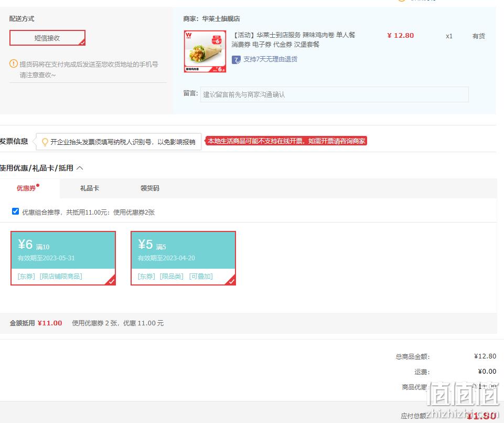This screenshot has height=423, width=504.
Task: Click the 配送方式 heading
Action: coord(22,19)
